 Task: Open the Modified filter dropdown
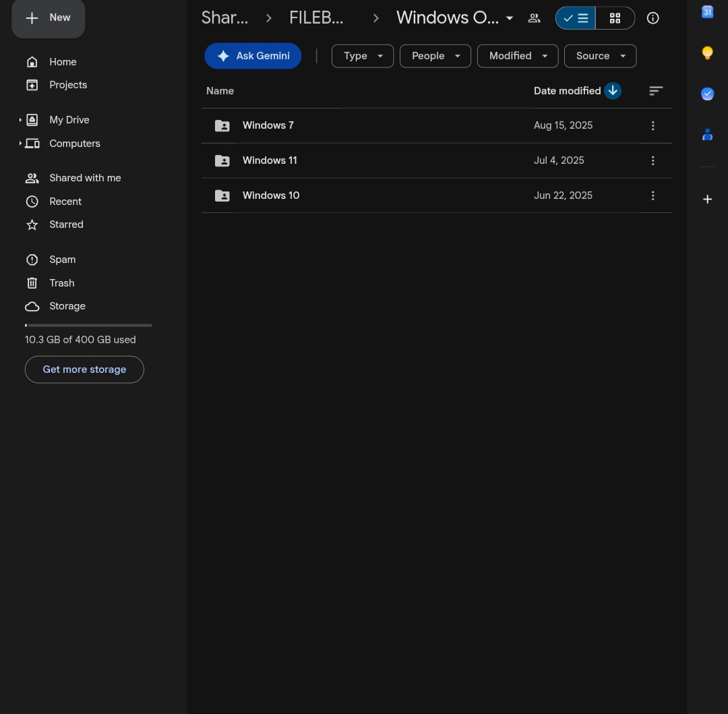[518, 56]
